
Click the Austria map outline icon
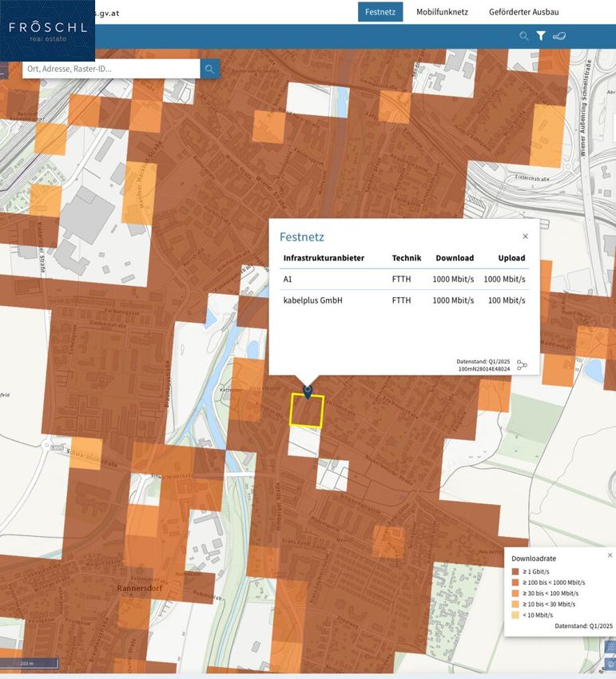point(559,36)
